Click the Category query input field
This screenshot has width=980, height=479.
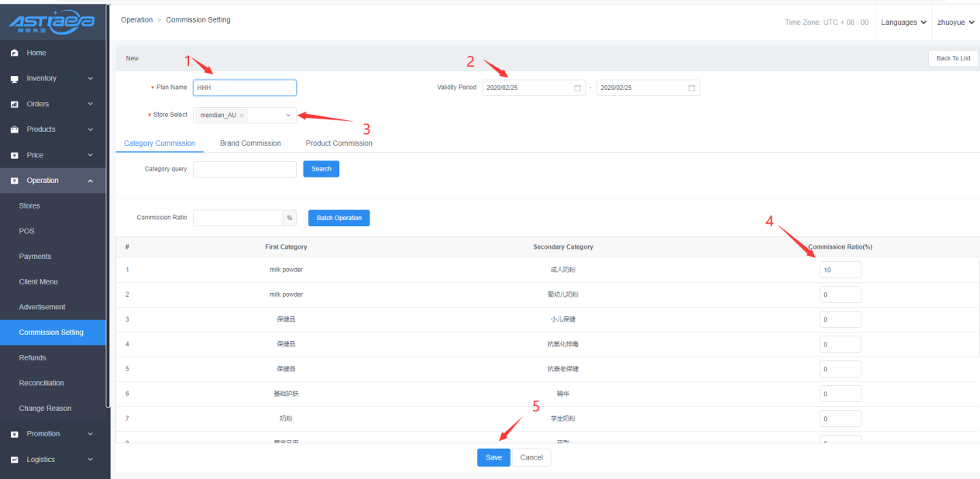[244, 169]
